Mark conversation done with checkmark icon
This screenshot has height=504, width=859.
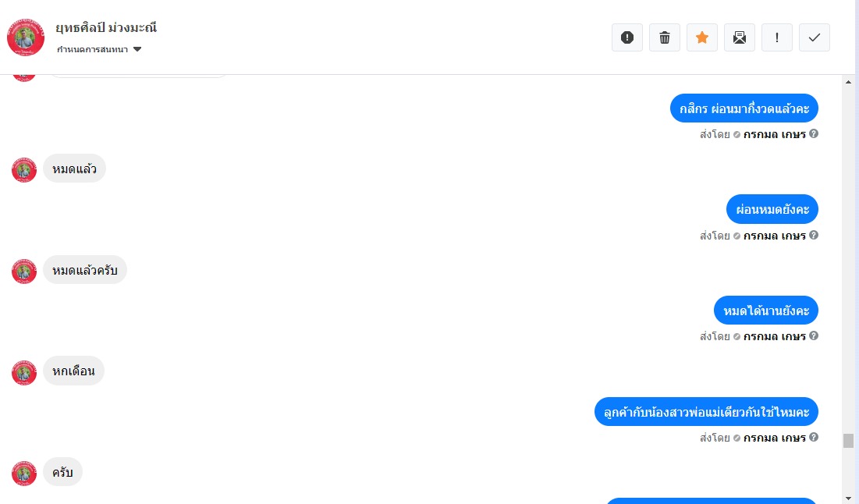click(x=815, y=37)
